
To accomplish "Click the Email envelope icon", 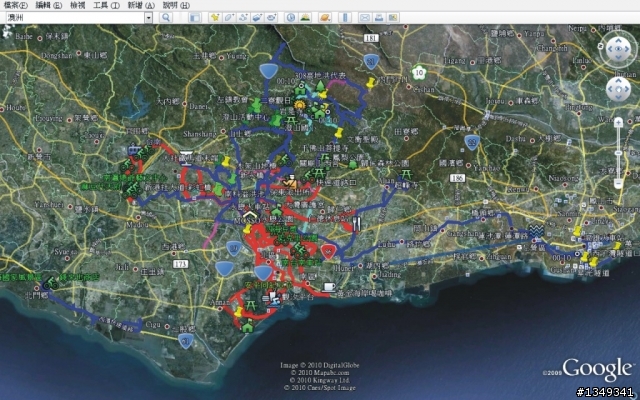I will 364,17.
